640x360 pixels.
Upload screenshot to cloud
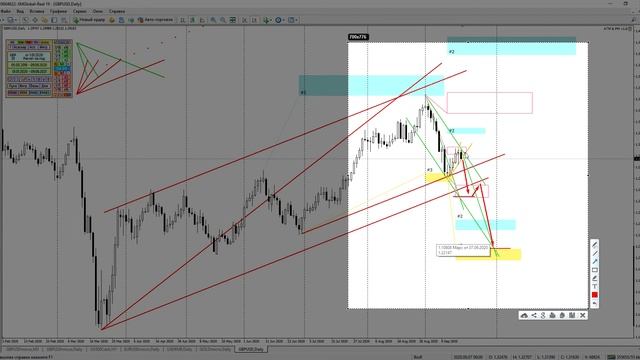coord(524,315)
